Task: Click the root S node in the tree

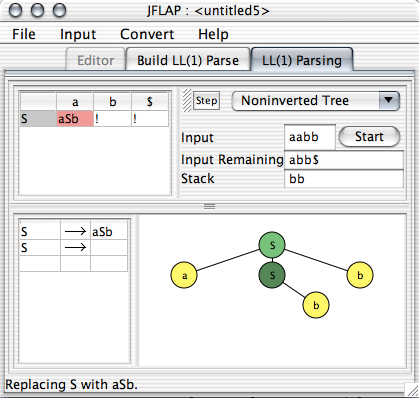Action: tap(272, 245)
